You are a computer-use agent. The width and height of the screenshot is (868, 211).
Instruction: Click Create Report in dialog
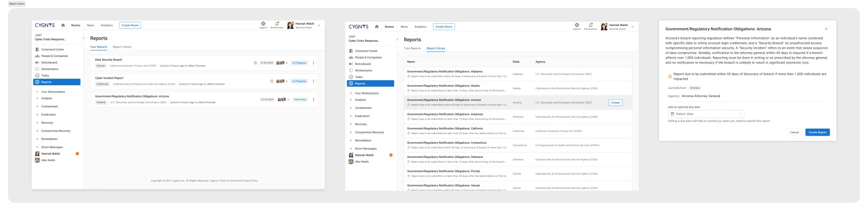818,132
